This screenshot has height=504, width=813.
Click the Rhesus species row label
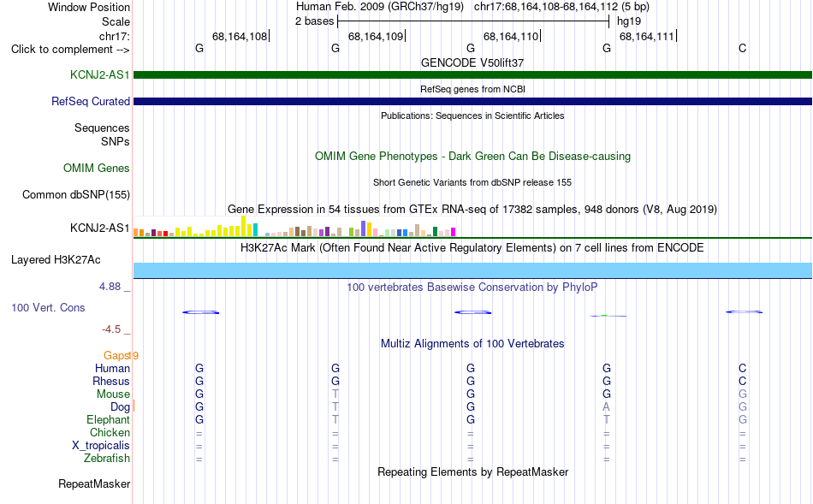point(111,381)
